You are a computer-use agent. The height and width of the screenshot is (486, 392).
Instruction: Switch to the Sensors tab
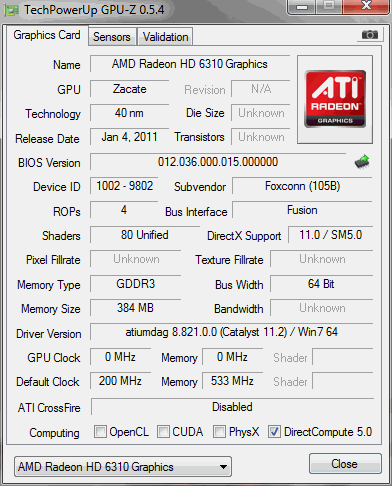pyautogui.click(x=112, y=37)
